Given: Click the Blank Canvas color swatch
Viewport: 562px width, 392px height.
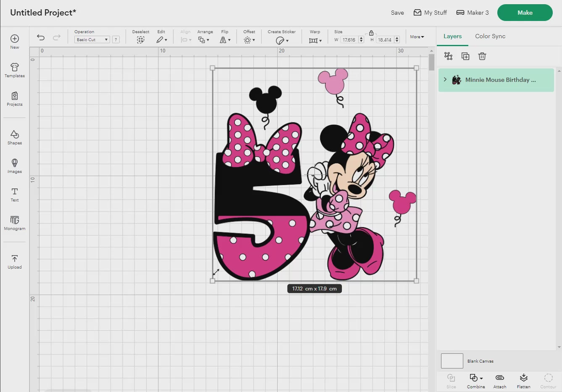Looking at the screenshot, I should tap(452, 361).
